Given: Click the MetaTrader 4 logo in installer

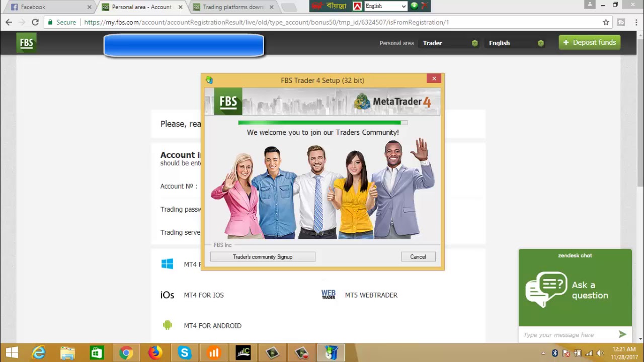Looking at the screenshot, I should point(392,102).
